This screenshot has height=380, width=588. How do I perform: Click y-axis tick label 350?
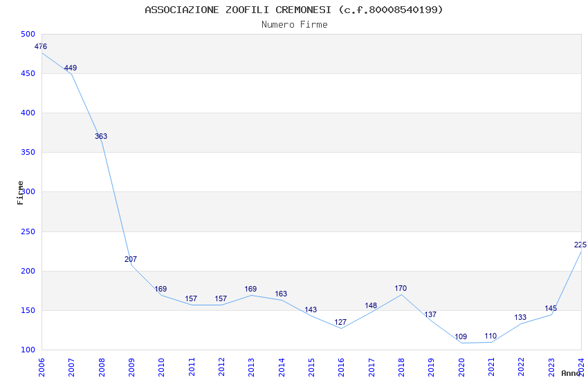[x=28, y=153]
